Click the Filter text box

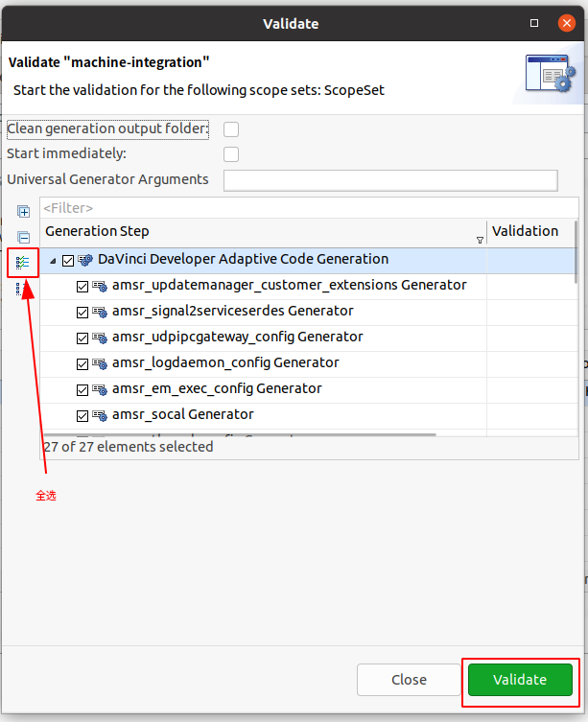(x=309, y=208)
